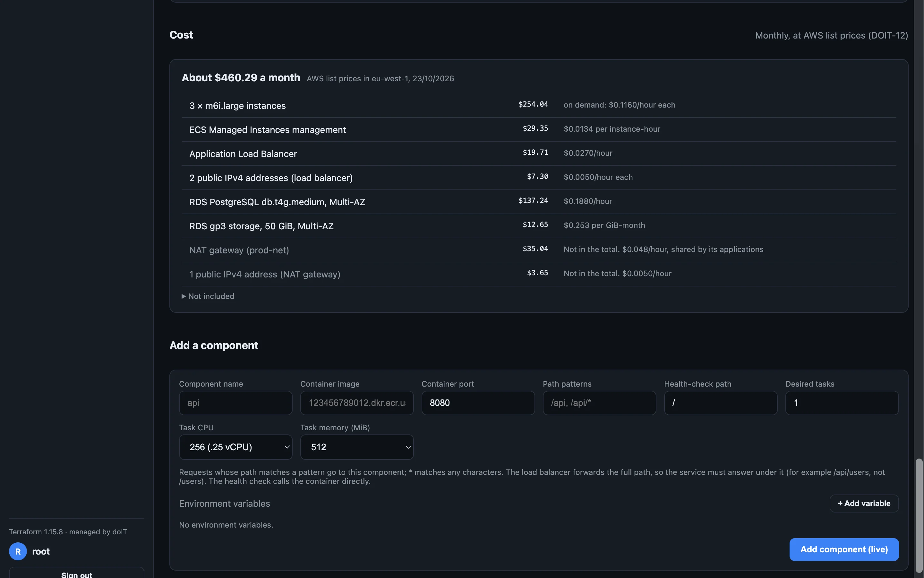
Task: Open the Task memory (MiB) dropdown
Action: tap(357, 447)
